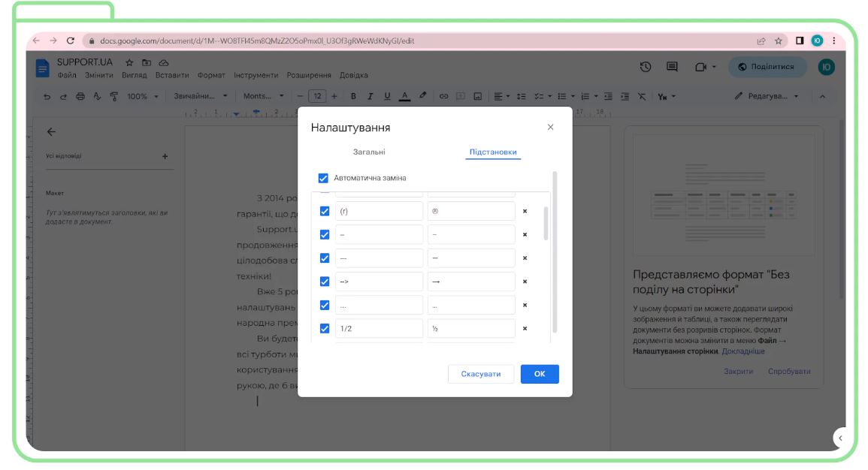Click the spell check icon
Viewport: 868px width, 470px height.
pos(97,96)
